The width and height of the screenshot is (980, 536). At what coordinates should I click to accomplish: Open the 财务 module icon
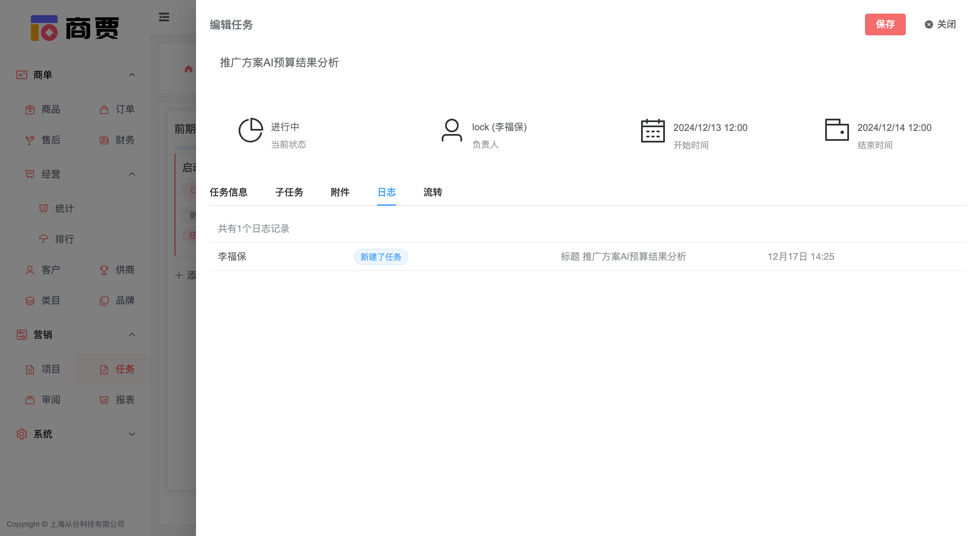(x=104, y=140)
